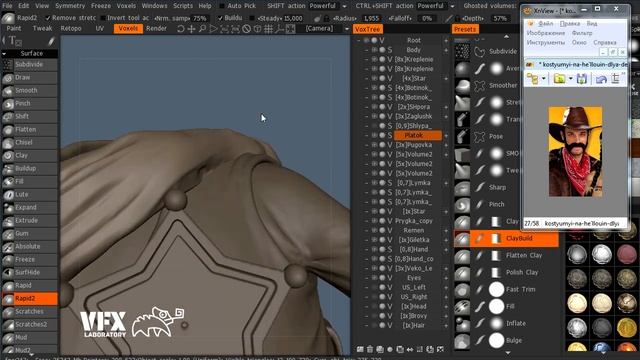Open the Camera dropdown arrow
This screenshot has height=360, width=640.
pyautogui.click(x=347, y=29)
